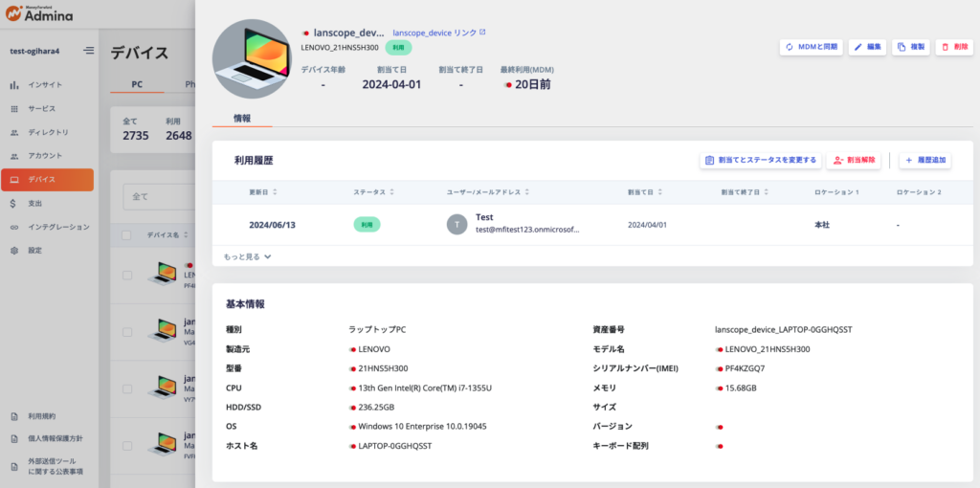Viewport: 980px width, 488px height.
Task: Check the second device row checkbox
Action: click(127, 332)
